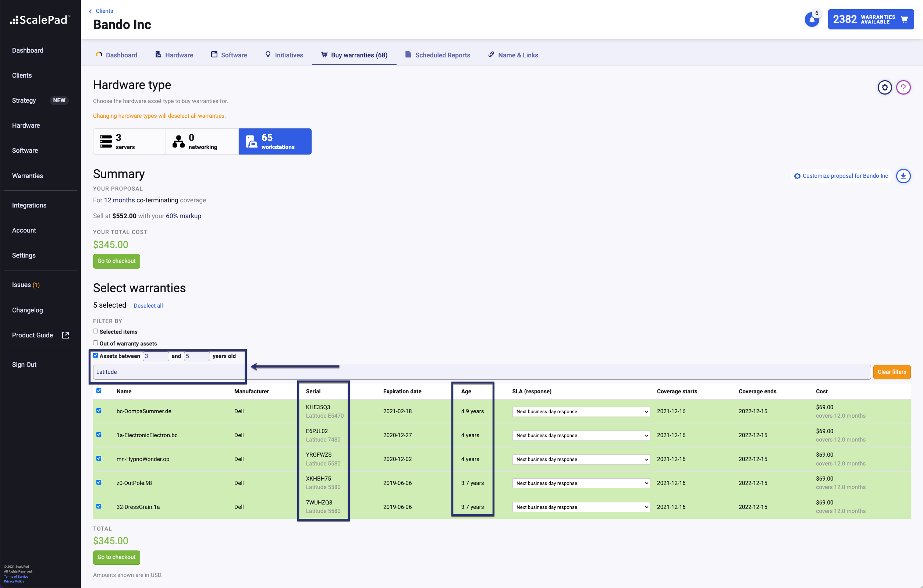Select the networking hardware type tile

click(202, 141)
